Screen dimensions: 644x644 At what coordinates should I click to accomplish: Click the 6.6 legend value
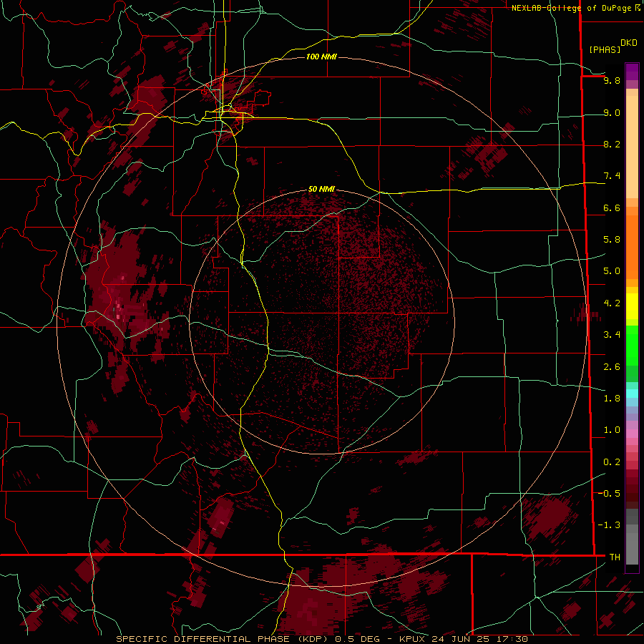(612, 208)
